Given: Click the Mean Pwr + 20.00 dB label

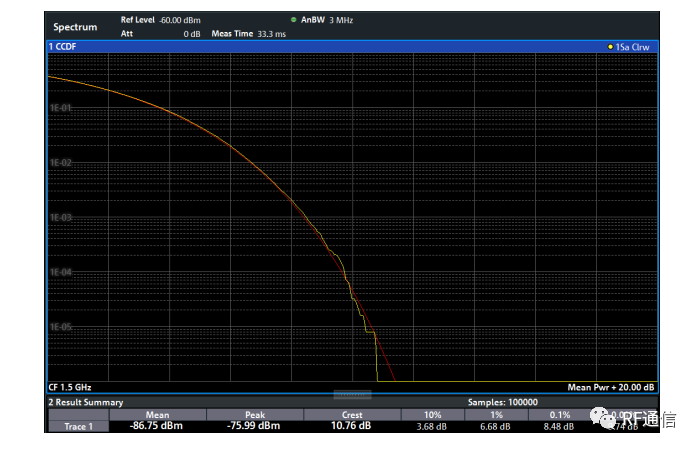Looking at the screenshot, I should point(610,387).
